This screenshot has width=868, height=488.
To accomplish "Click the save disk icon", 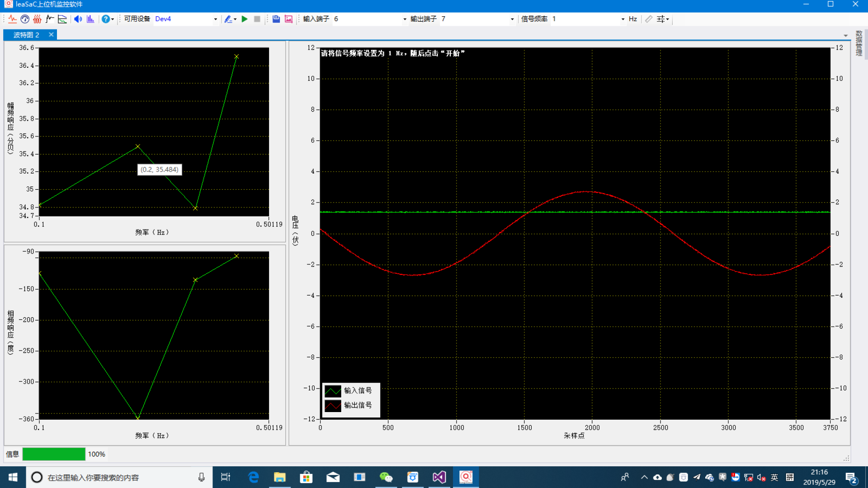I will (x=276, y=19).
